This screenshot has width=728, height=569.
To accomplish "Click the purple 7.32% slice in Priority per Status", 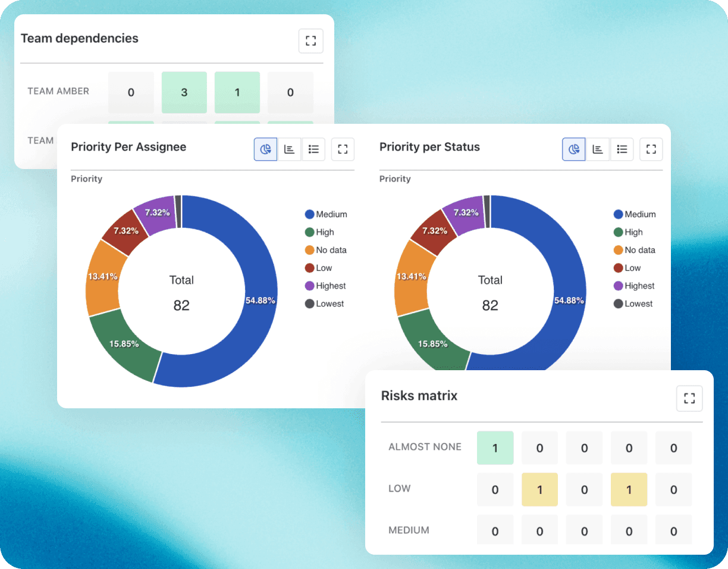I will point(466,212).
